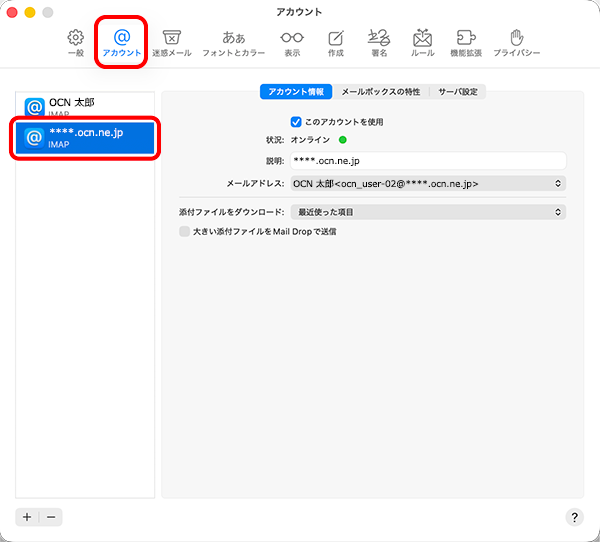Open the Rules (ルール) envelope icon
Screen dimensions: 600x542
(x=422, y=41)
